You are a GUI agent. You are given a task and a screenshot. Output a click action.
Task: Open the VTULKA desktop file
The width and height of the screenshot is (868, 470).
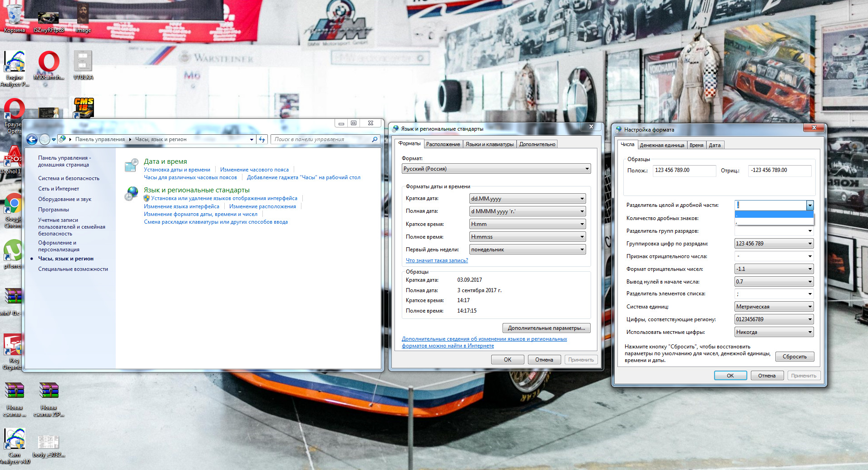(83, 65)
